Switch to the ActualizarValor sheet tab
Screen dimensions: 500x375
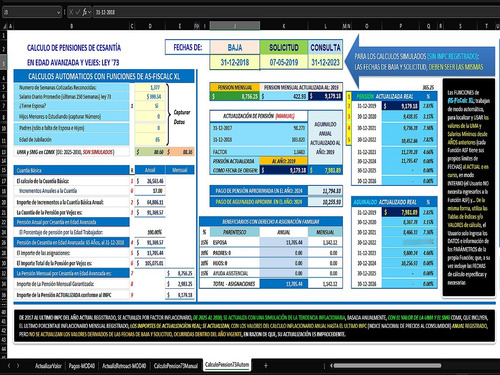(x=48, y=366)
